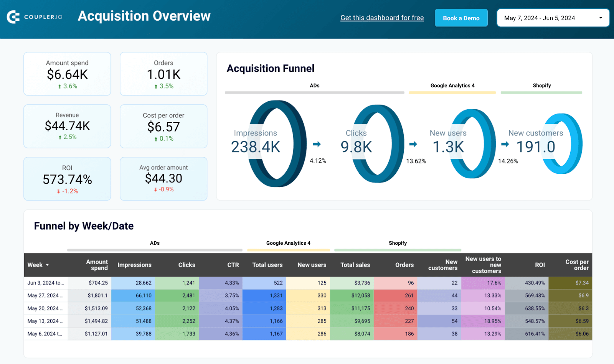This screenshot has width=614, height=364.
Task: Click the arrow before New customers
Action: pos(505,144)
